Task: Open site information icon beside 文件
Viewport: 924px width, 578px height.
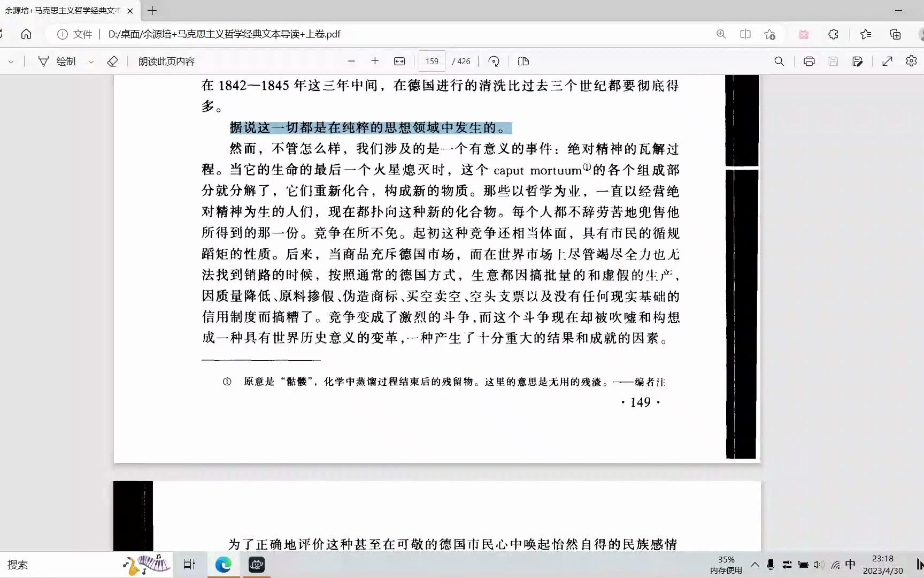Action: tap(63, 34)
